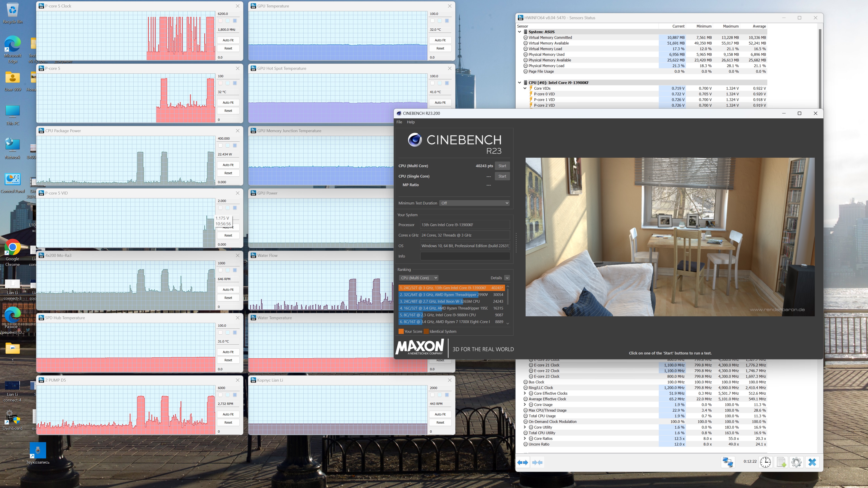Viewport: 868px width, 488px height.
Task: Open HWiNFO sensor settings gear icon
Action: click(x=796, y=462)
